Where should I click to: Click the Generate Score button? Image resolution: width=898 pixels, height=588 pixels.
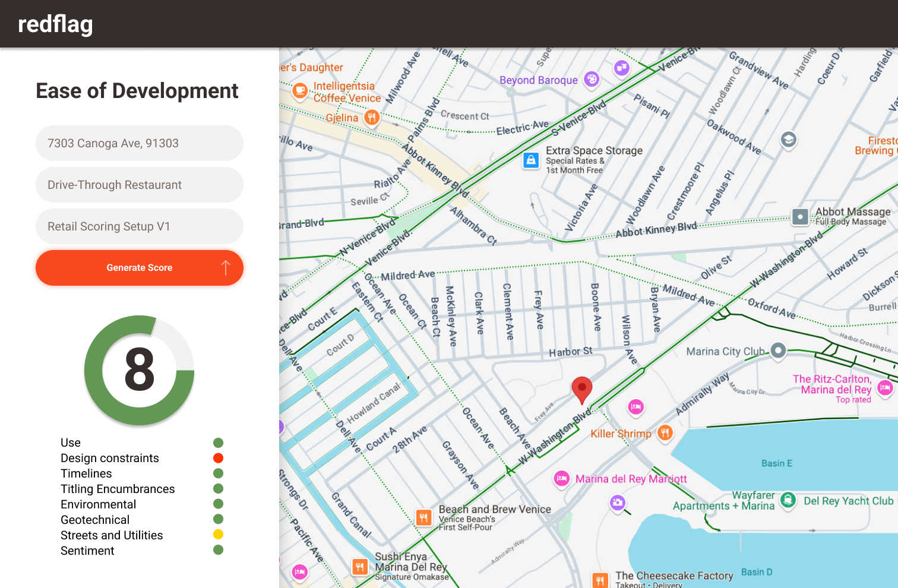140,268
